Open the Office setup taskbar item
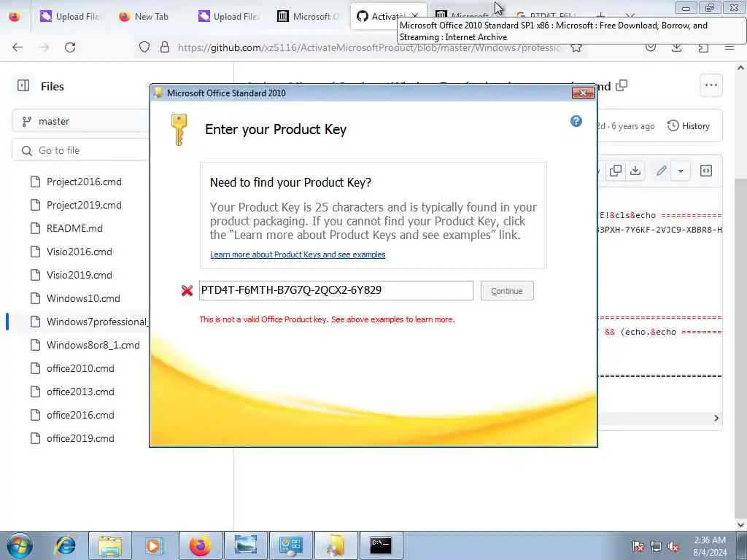The height and width of the screenshot is (560, 747). tap(336, 545)
